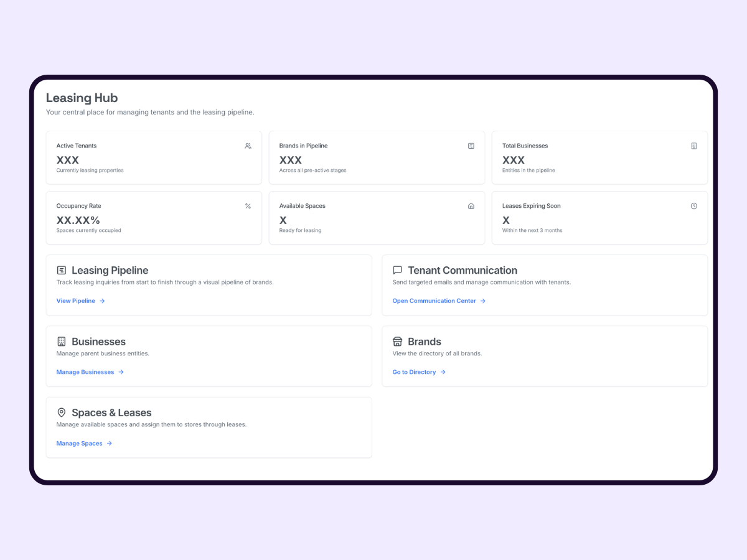Select the Leasing Pipeline panel icon
Screen dimensions: 747x560
(61, 270)
